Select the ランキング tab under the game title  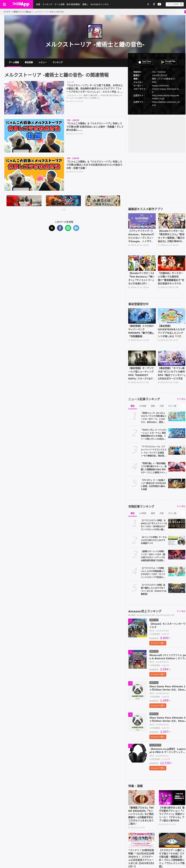58,62
